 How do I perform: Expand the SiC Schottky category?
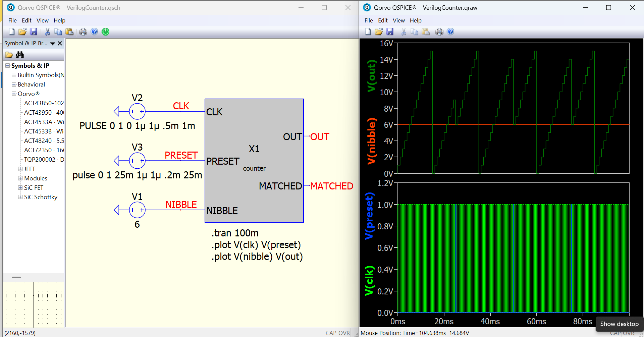pyautogui.click(x=20, y=197)
